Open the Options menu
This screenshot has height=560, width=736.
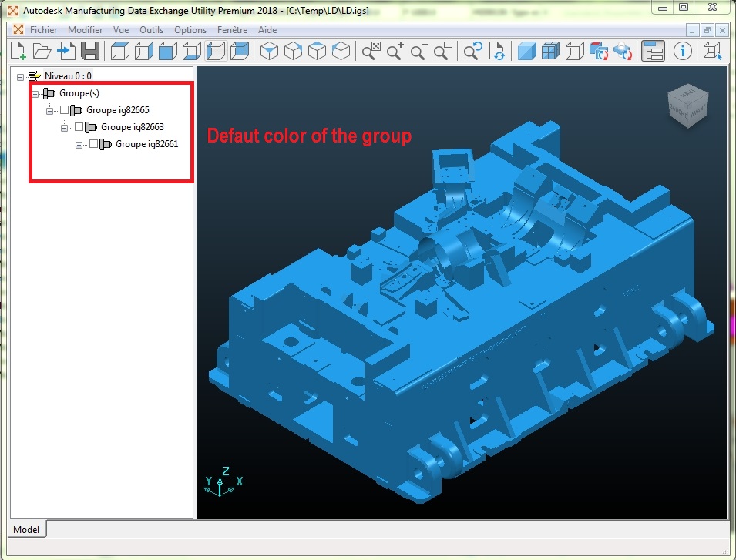point(189,29)
